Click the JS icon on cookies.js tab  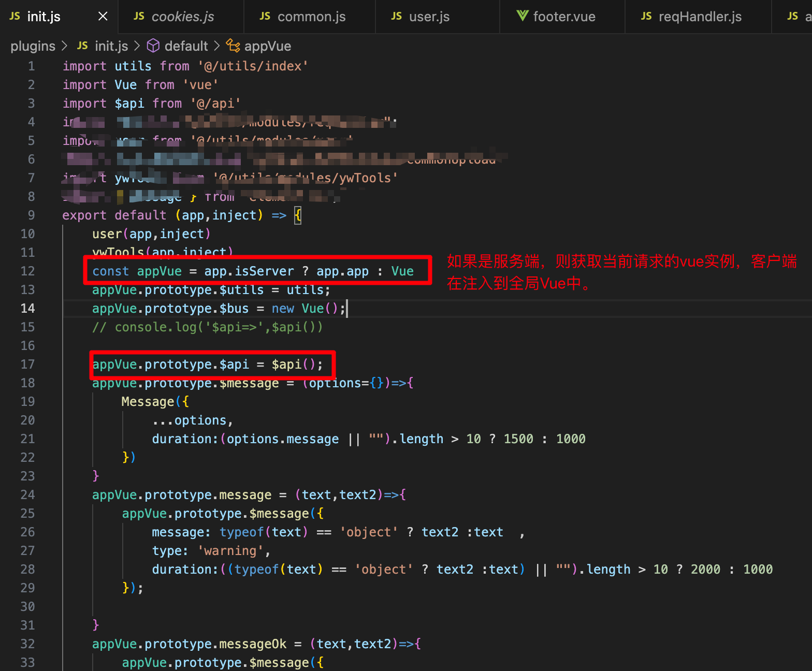139,16
